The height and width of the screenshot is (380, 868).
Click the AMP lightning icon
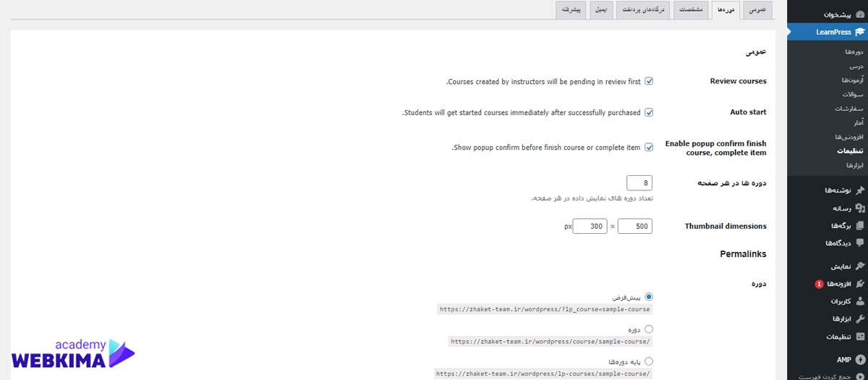point(859,360)
